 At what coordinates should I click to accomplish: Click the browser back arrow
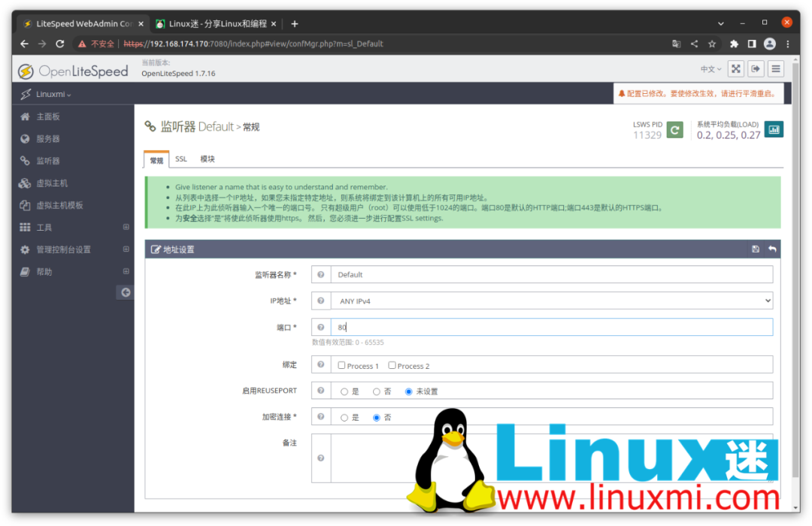tap(24, 44)
